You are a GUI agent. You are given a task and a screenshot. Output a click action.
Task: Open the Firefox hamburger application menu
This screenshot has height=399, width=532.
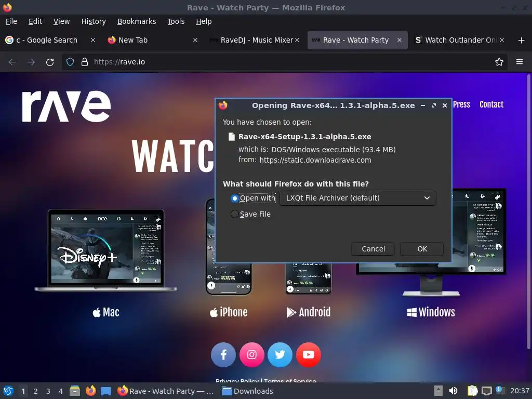click(520, 62)
